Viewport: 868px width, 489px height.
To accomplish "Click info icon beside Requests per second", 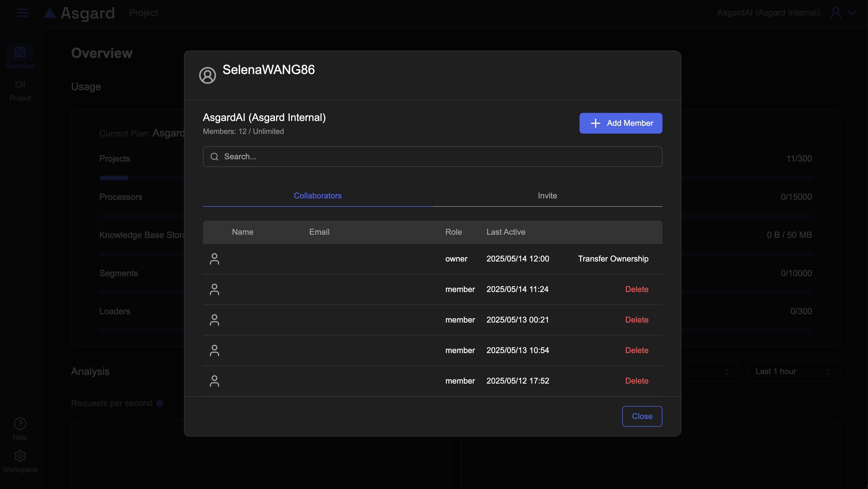I will click(x=160, y=403).
